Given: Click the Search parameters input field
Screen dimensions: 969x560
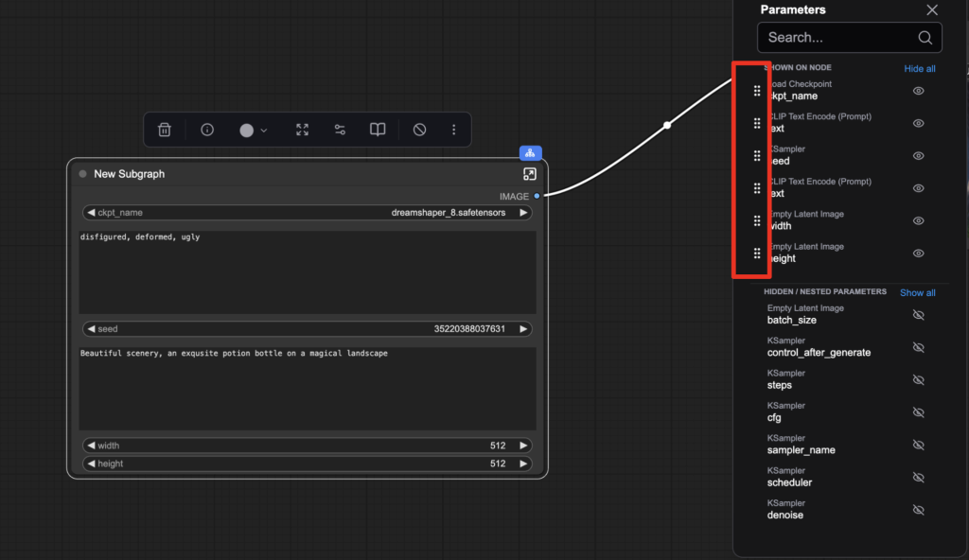Looking at the screenshot, I should coord(839,38).
